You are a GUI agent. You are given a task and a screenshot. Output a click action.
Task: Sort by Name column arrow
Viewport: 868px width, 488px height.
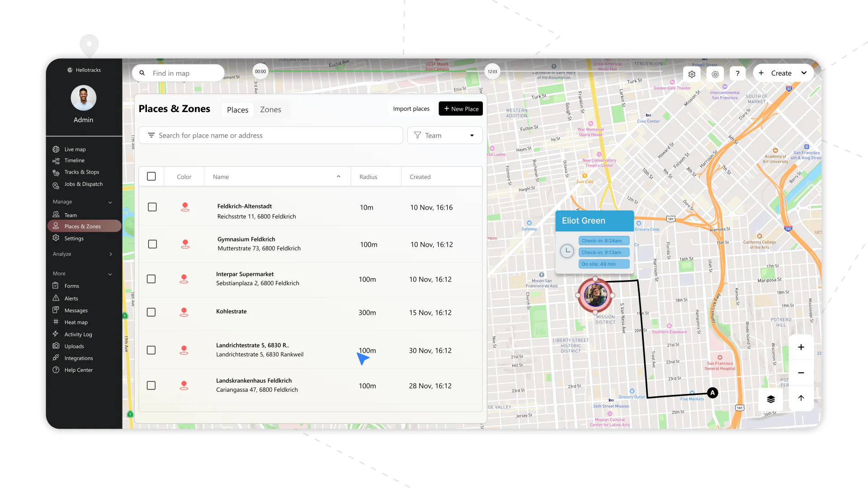point(339,177)
